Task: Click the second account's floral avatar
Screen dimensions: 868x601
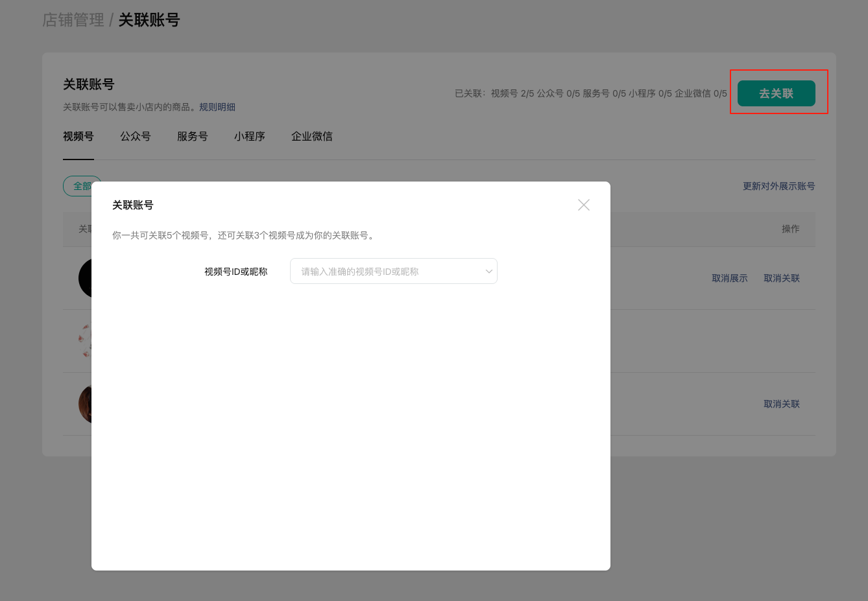Action: click(x=85, y=341)
